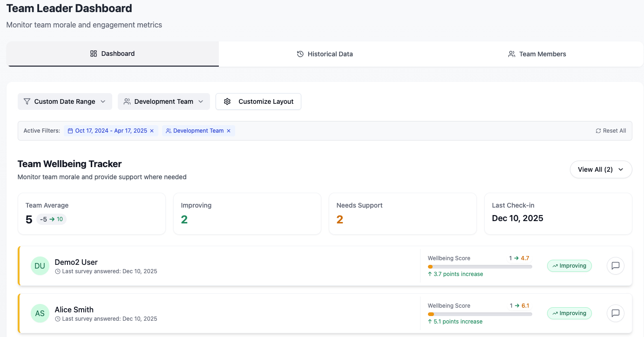Click the Customize Layout button
Viewport: 644px width, 337px height.
click(x=258, y=101)
